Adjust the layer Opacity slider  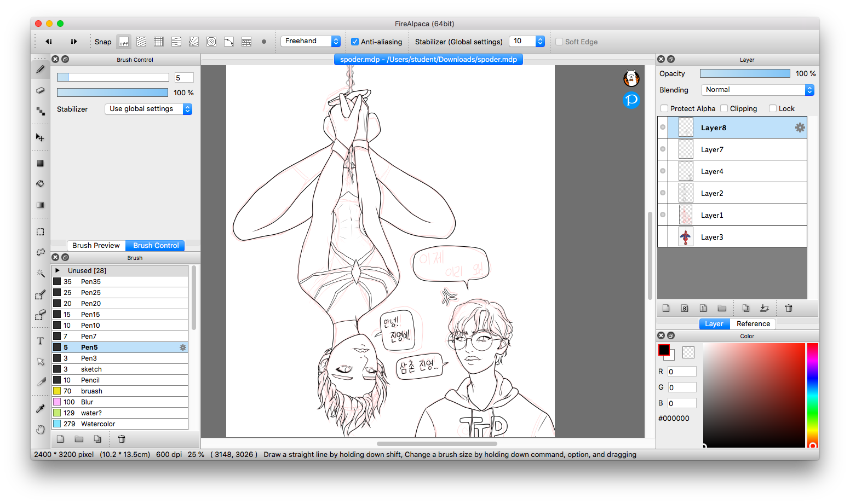tap(745, 73)
